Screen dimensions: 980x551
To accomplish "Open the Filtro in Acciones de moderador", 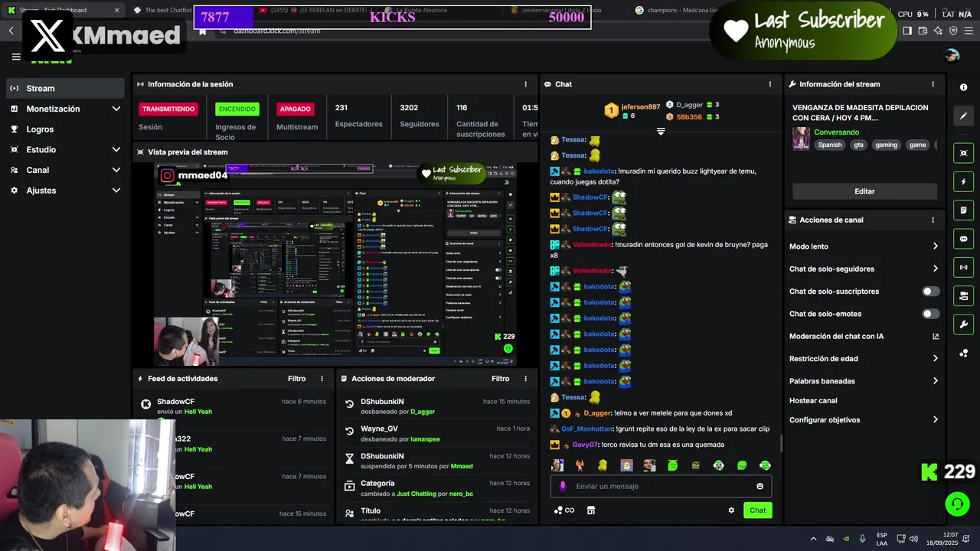I will pyautogui.click(x=500, y=379).
